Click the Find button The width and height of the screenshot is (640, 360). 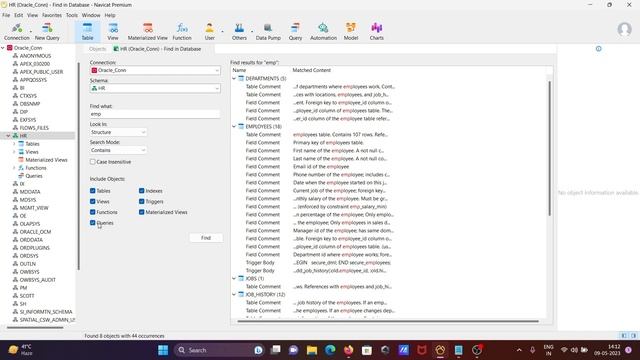[206, 238]
